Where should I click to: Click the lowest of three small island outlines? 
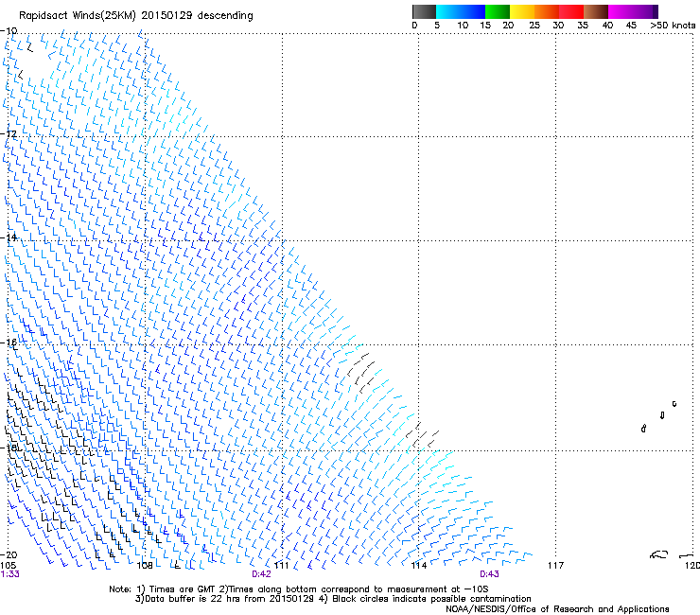pyautogui.click(x=643, y=429)
